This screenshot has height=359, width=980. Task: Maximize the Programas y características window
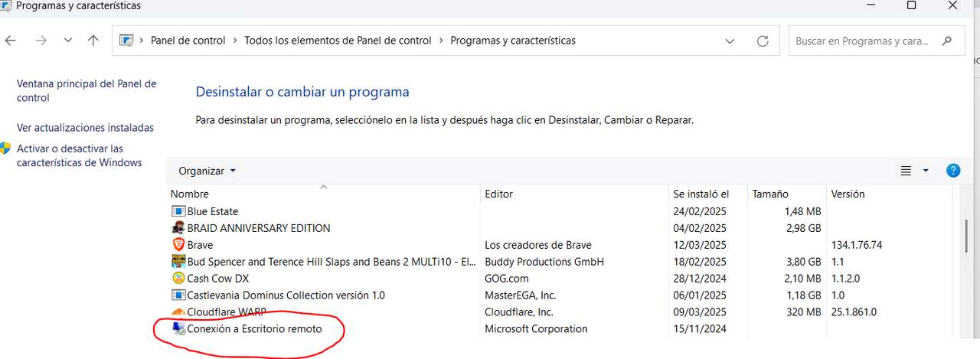point(911,5)
